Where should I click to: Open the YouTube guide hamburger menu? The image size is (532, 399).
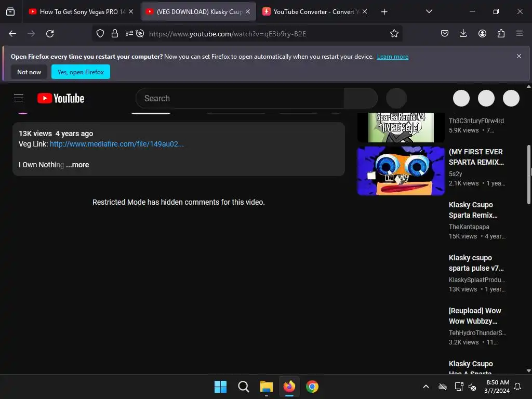19,98
